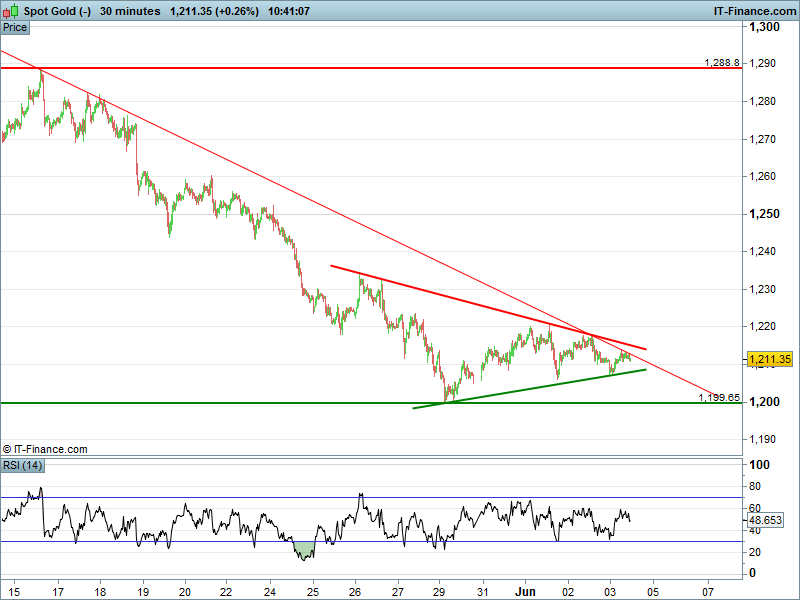Click the 1,200 price axis label

click(x=764, y=402)
